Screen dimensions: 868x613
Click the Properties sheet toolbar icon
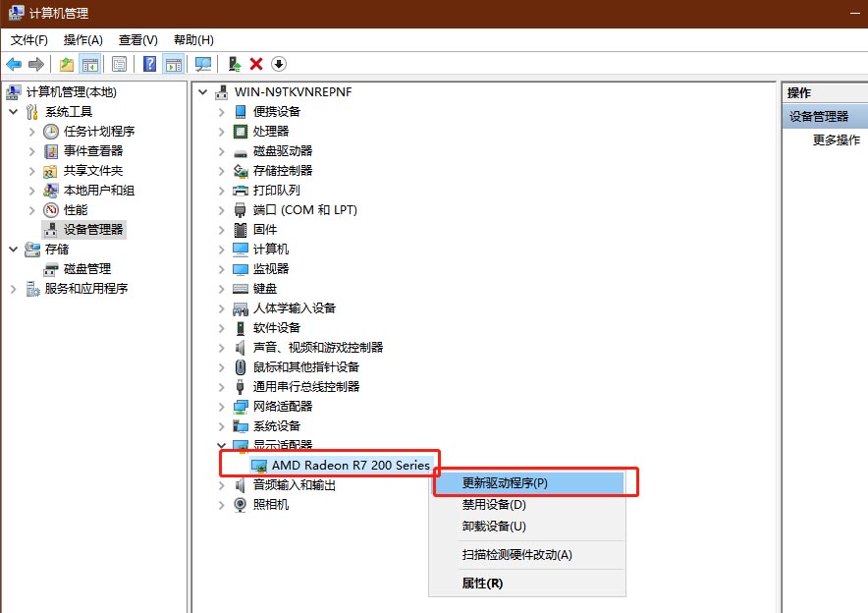point(119,64)
